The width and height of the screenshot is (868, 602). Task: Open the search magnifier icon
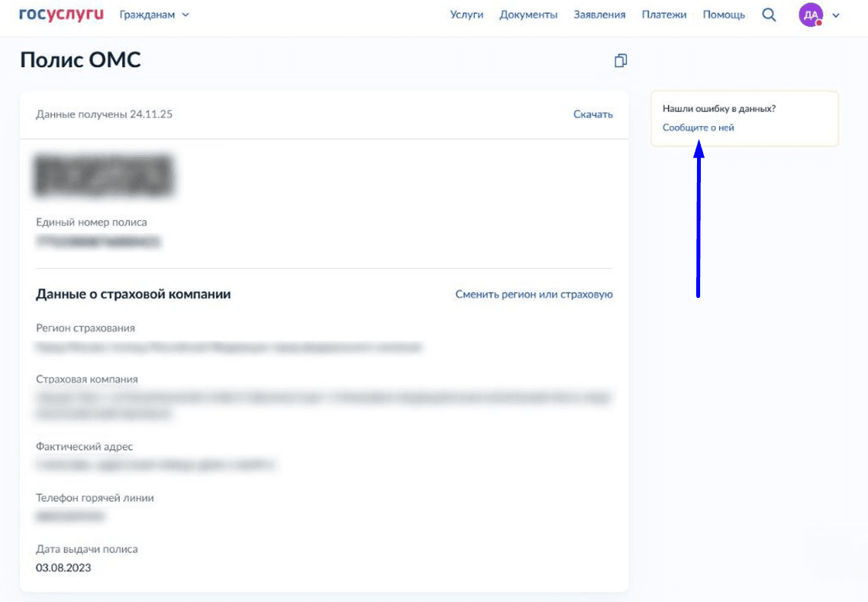coord(769,15)
